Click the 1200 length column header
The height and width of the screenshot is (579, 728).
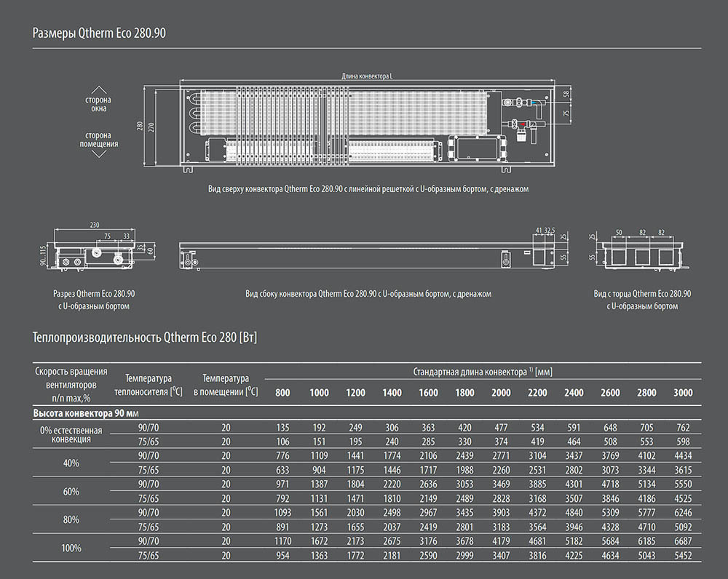[356, 393]
